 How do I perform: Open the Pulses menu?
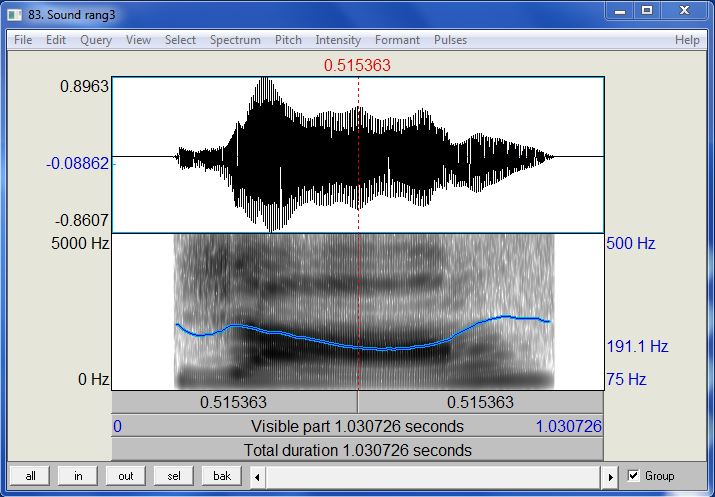tap(450, 40)
